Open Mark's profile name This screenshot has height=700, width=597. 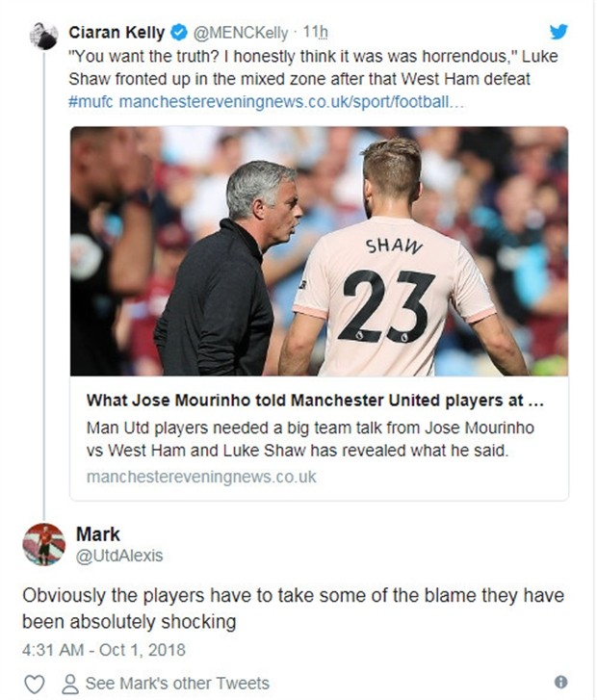pyautogui.click(x=98, y=534)
